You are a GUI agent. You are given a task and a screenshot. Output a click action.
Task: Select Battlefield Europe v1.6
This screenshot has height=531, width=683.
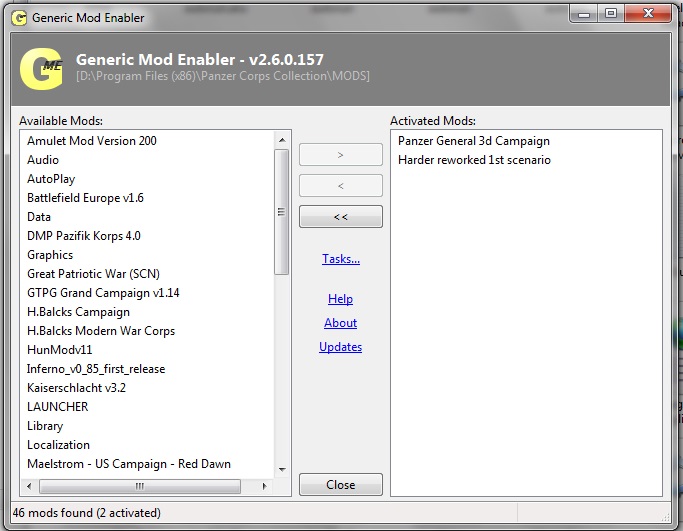click(85, 198)
